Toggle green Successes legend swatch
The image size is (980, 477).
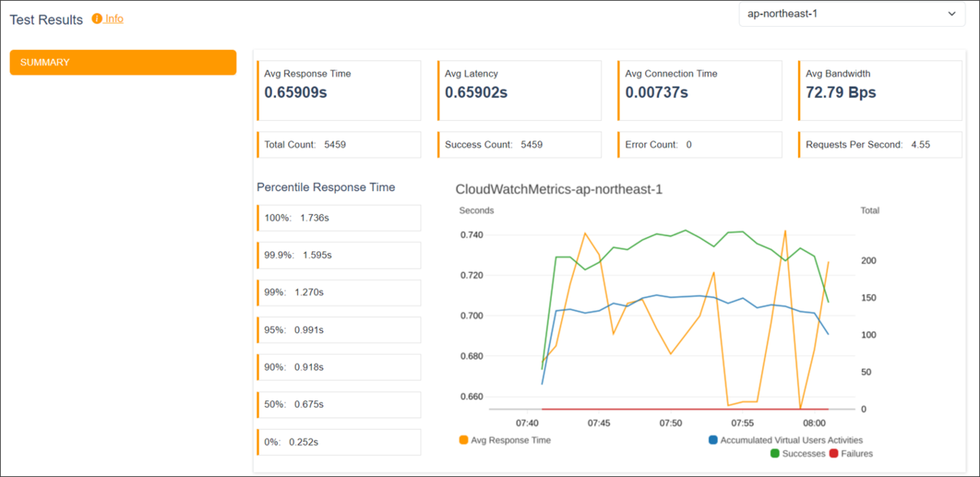point(773,453)
